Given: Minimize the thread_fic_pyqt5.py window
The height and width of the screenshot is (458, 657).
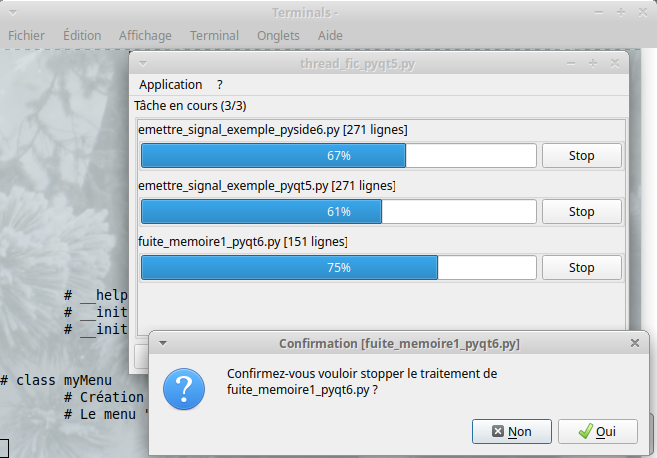Looking at the screenshot, I should coord(571,63).
